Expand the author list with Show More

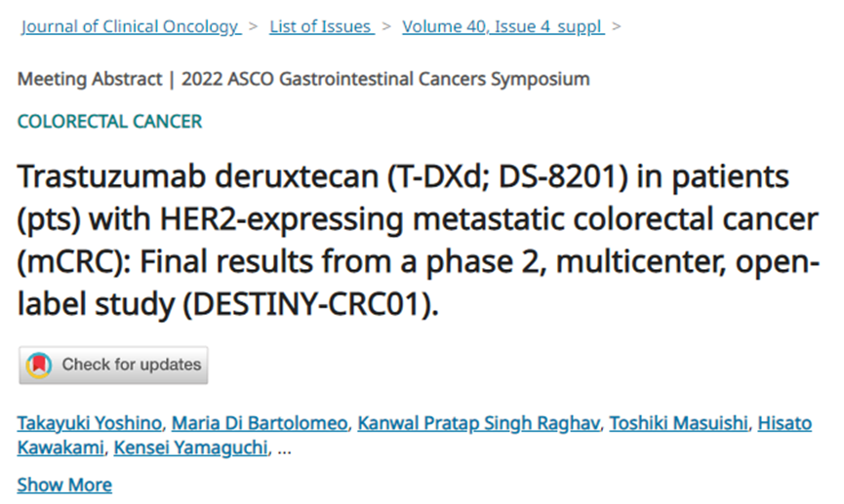64,485
